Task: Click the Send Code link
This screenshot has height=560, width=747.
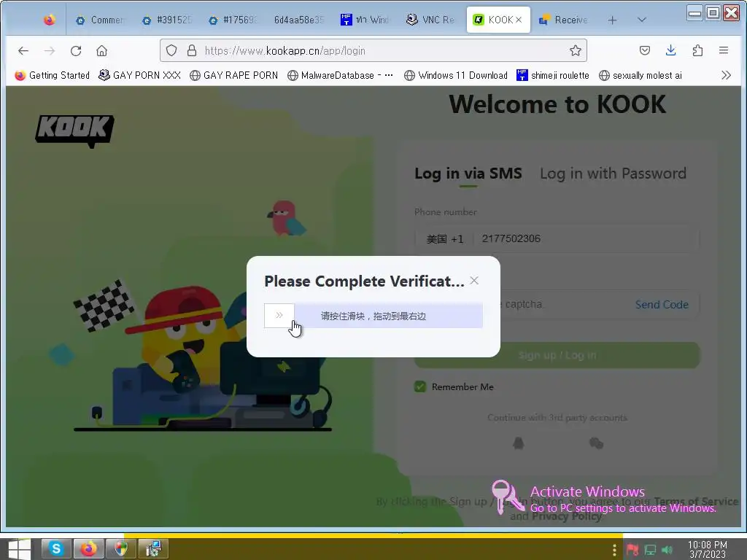Action: click(662, 305)
